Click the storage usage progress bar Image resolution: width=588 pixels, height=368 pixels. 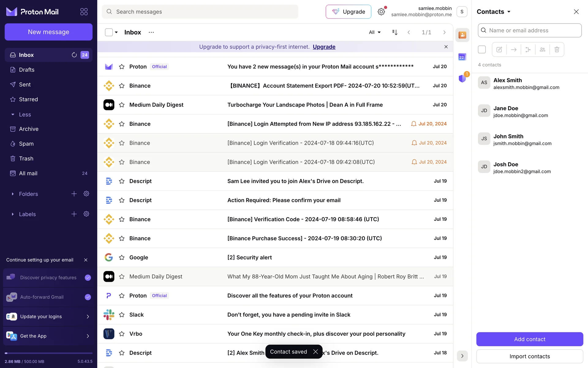click(x=48, y=353)
